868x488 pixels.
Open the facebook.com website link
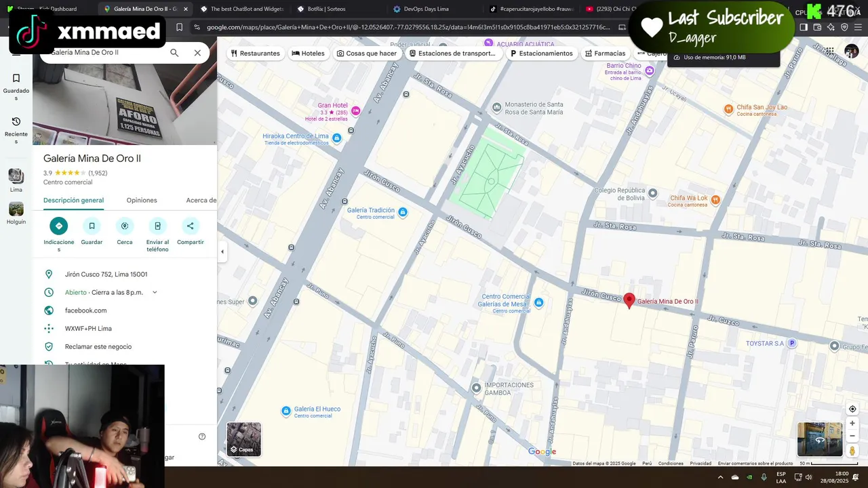[85, 310]
